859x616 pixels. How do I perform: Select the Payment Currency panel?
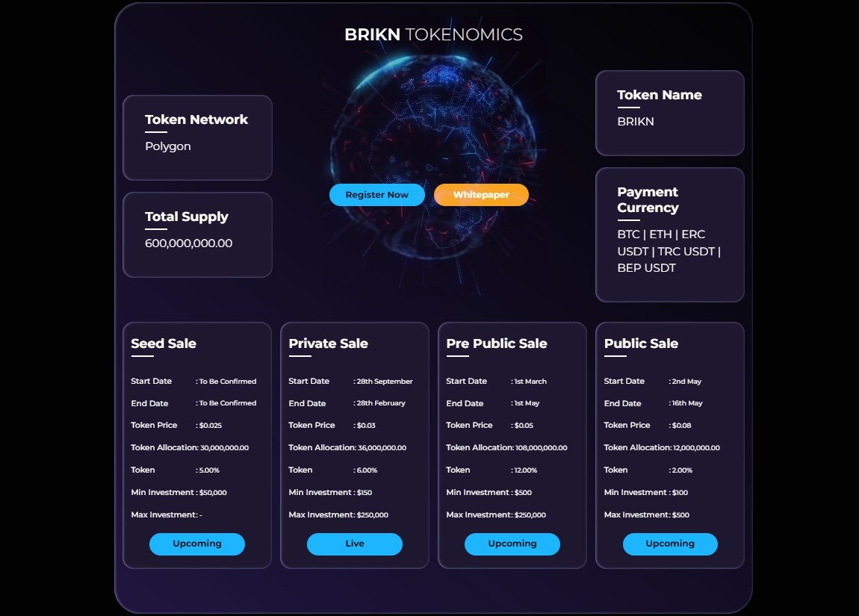[669, 234]
